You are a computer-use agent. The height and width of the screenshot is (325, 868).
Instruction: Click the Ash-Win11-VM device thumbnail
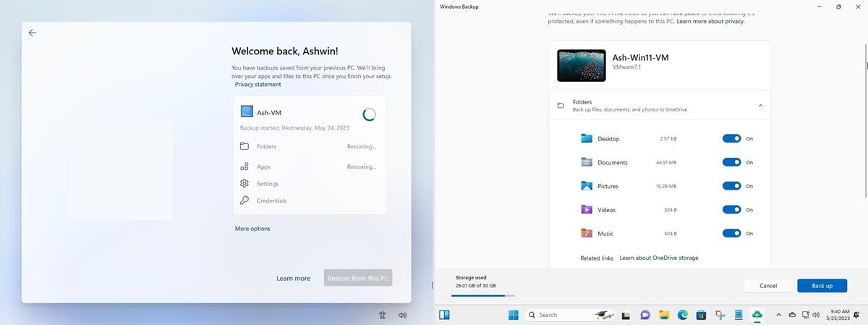point(582,65)
